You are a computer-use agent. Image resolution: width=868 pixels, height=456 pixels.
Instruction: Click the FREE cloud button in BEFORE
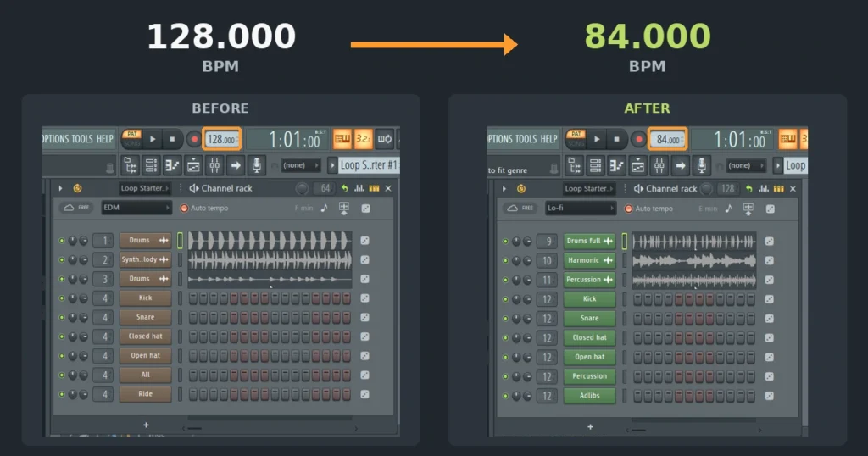[x=77, y=208]
